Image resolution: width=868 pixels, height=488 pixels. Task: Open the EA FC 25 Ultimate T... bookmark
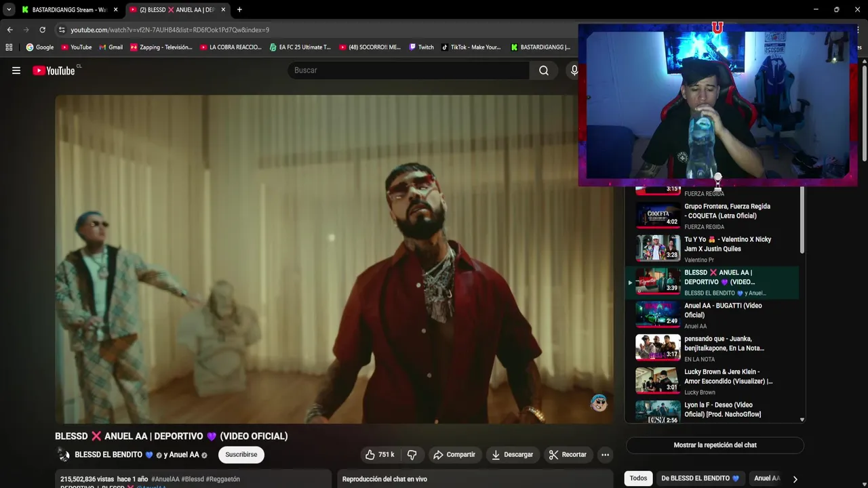click(x=300, y=47)
